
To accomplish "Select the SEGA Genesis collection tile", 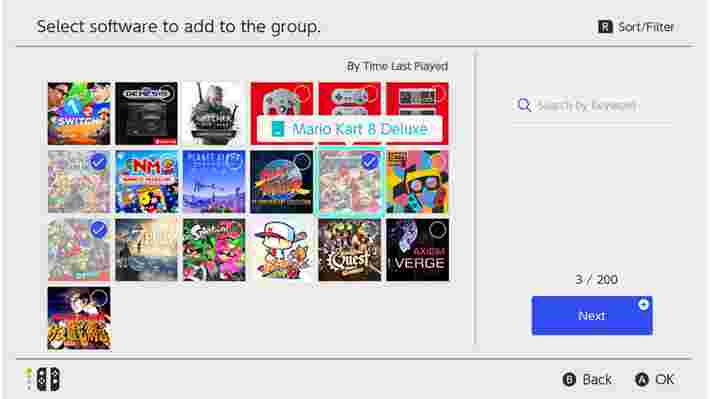I will tap(146, 113).
